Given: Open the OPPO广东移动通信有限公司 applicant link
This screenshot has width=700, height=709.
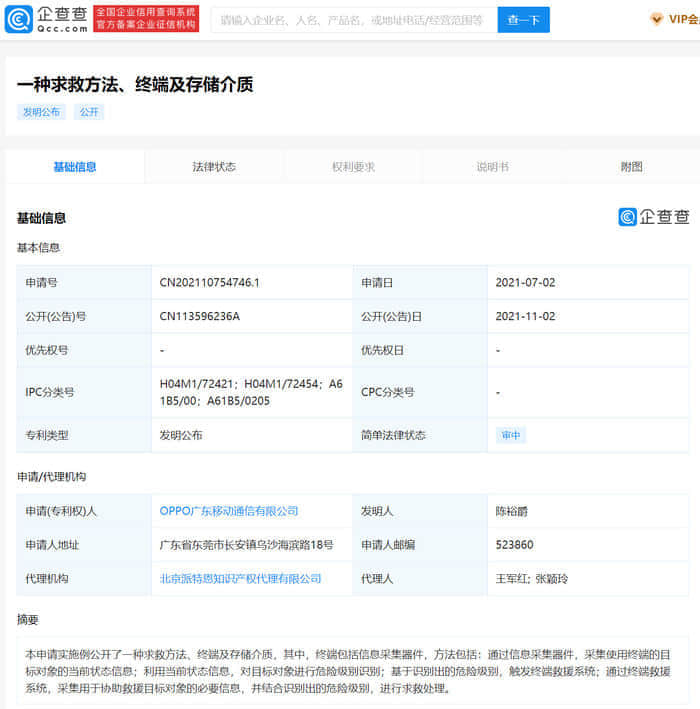Looking at the screenshot, I should 229,511.
